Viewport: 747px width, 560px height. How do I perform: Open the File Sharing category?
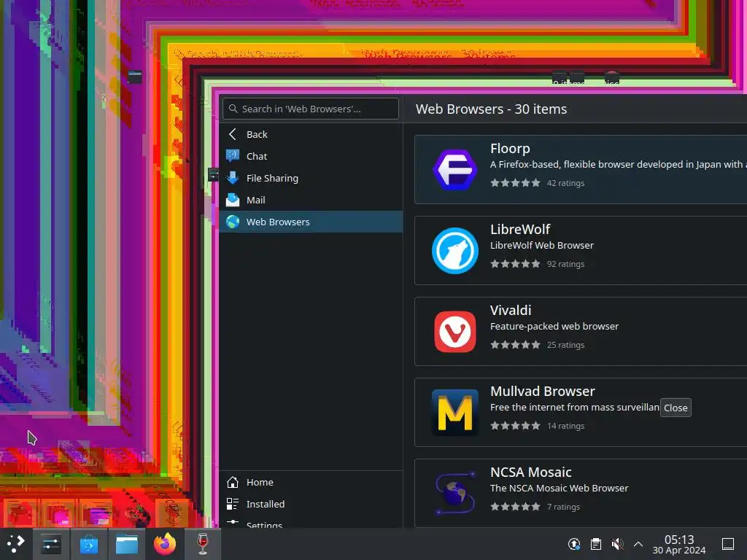(311, 178)
